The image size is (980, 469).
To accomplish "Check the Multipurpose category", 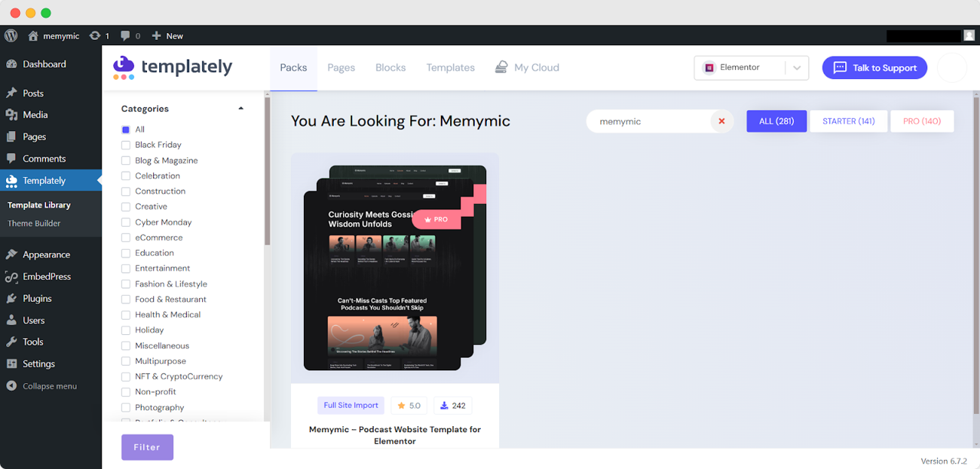I will coord(126,361).
